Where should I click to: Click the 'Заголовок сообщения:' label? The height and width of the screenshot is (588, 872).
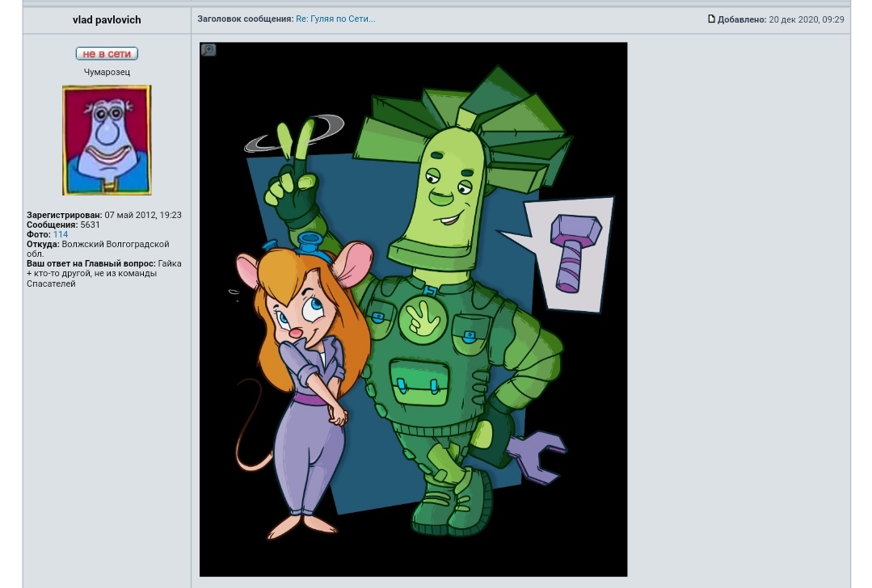(x=245, y=19)
